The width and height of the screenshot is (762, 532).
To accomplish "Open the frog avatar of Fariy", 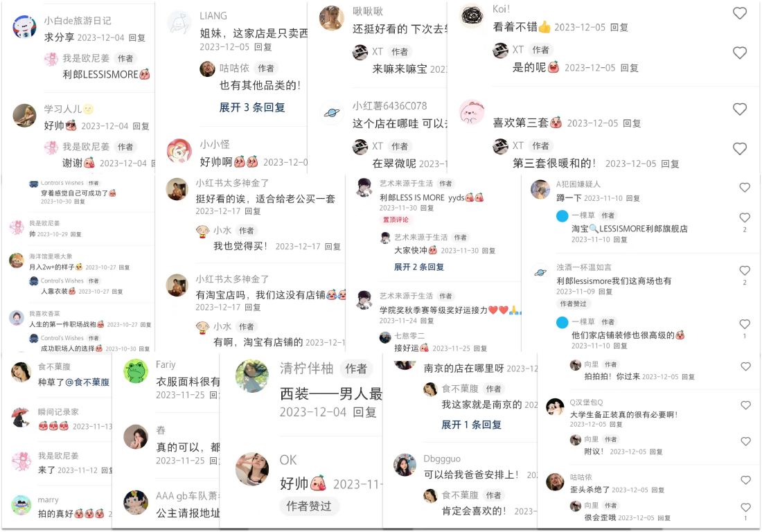I will click(x=136, y=371).
